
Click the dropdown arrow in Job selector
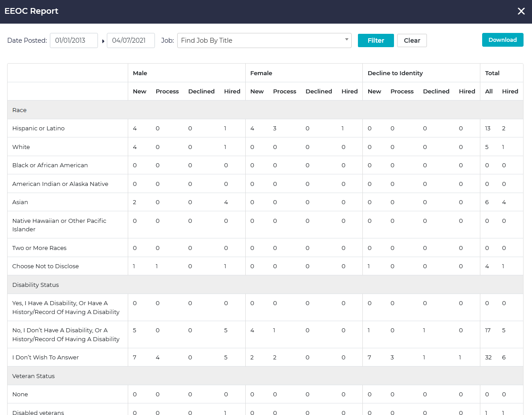coord(346,40)
